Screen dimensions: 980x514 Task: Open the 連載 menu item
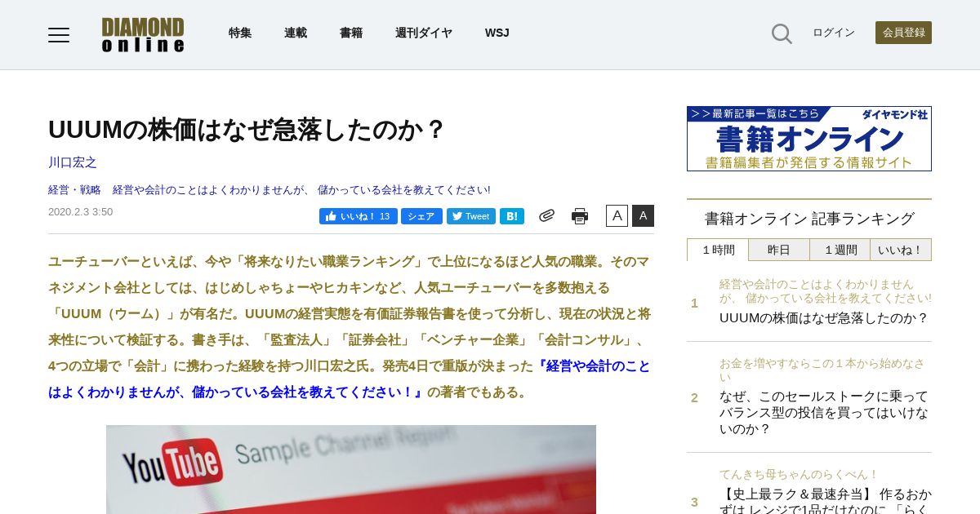[296, 33]
